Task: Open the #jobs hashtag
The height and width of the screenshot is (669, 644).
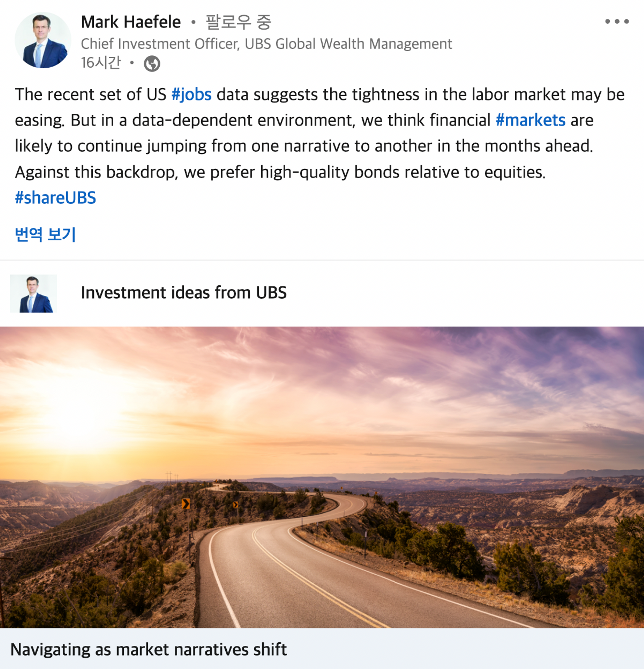Action: (192, 95)
